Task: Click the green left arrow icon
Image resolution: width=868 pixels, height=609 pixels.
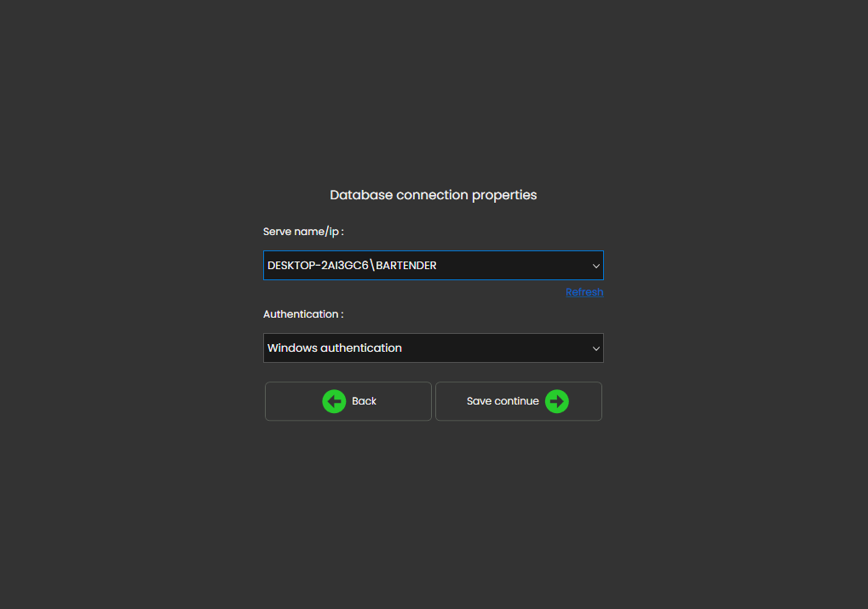Action: 334,401
